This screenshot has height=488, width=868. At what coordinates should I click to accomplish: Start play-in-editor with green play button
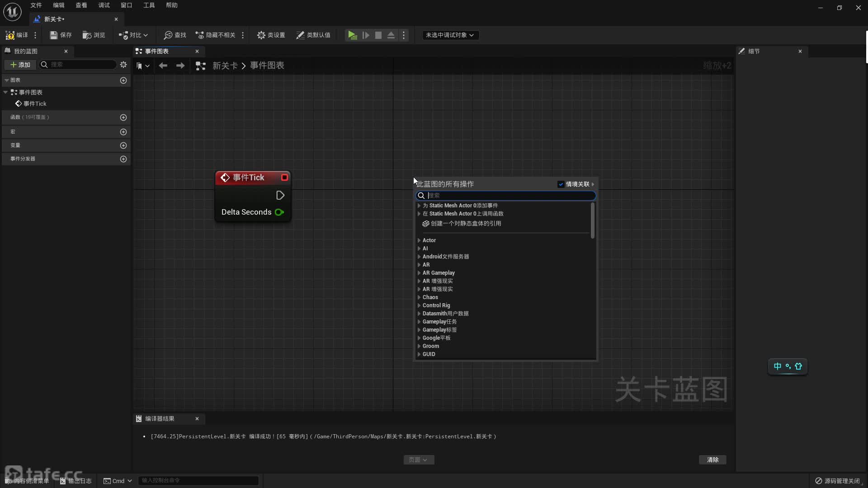click(x=352, y=35)
